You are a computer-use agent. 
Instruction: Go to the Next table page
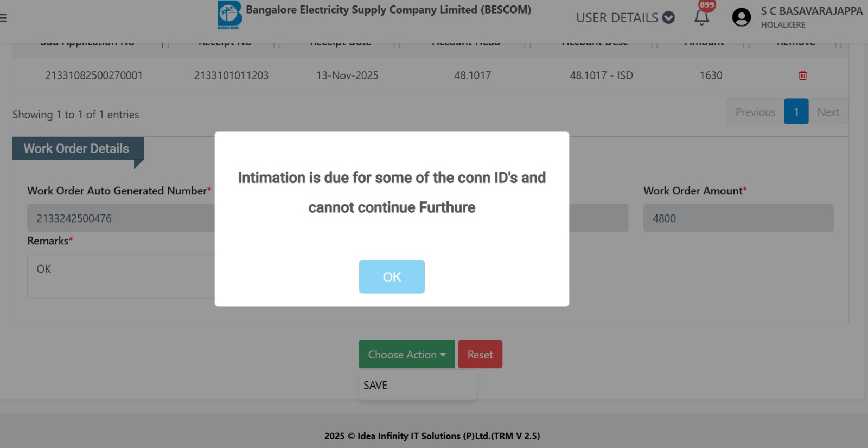click(x=828, y=112)
